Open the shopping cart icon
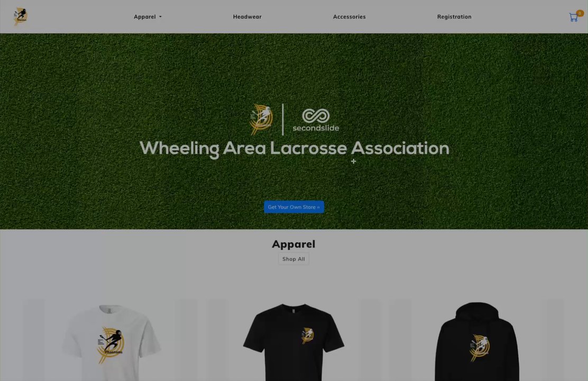 point(573,17)
